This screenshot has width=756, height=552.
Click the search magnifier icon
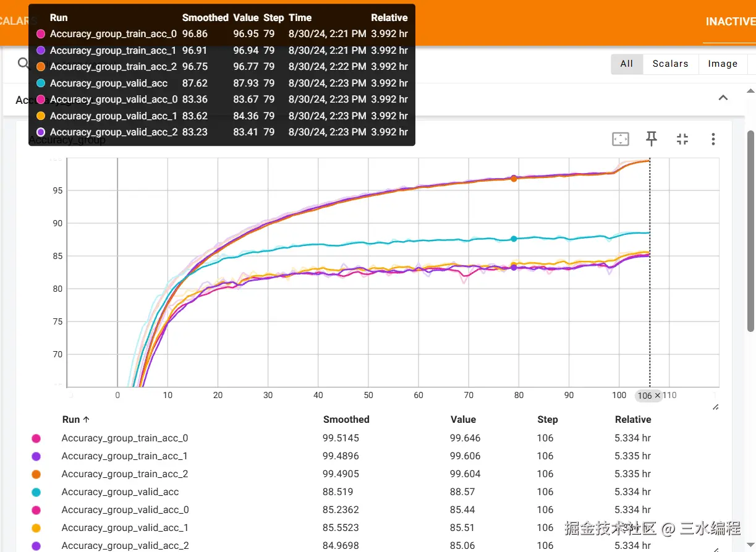(x=23, y=64)
